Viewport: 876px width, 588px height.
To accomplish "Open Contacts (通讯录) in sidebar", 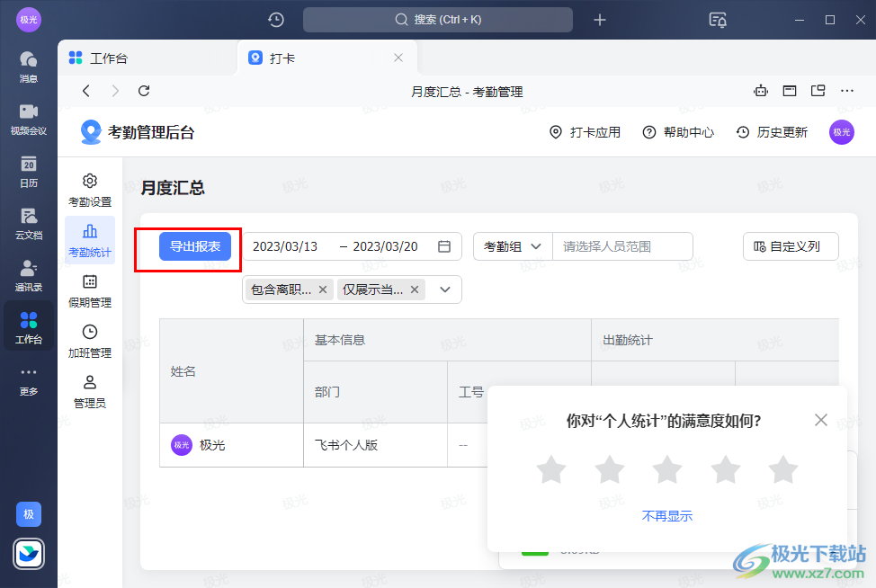I will tap(29, 276).
